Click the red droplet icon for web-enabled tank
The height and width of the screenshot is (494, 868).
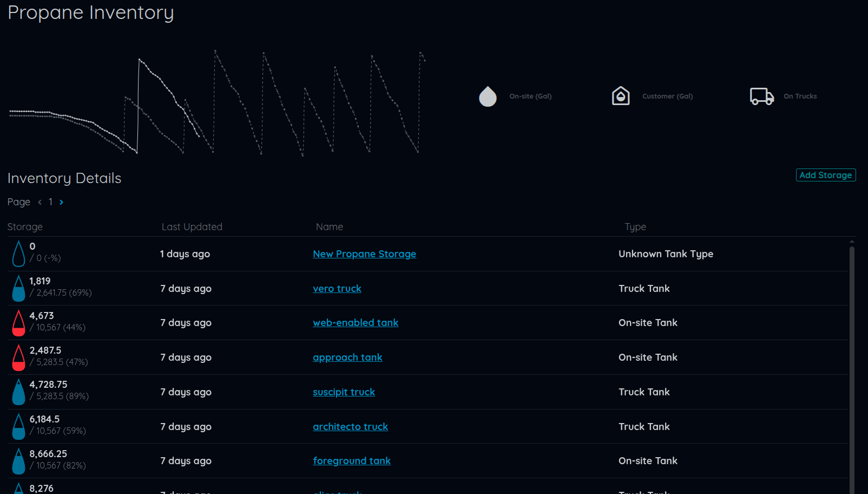tap(19, 323)
